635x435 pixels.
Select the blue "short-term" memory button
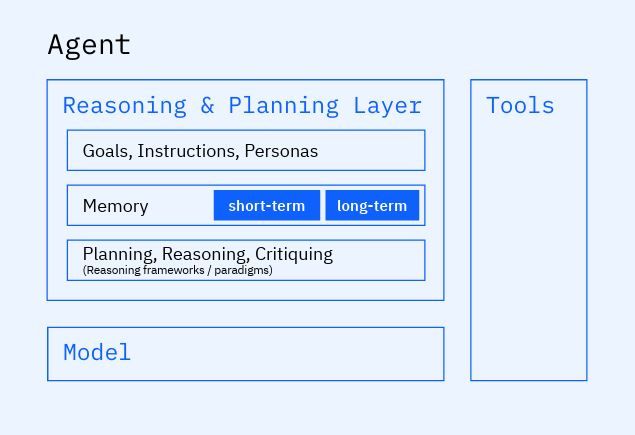[x=266, y=206]
